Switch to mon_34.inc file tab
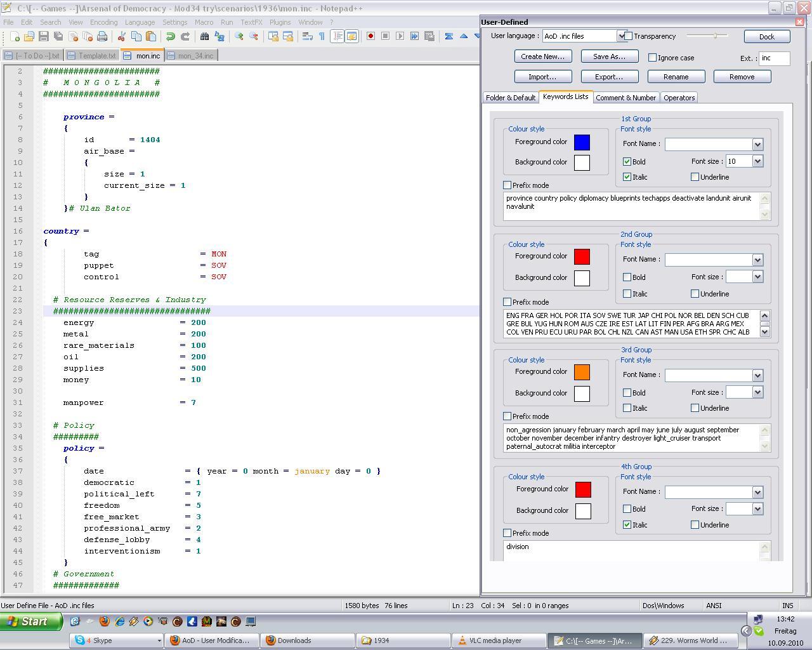This screenshot has height=650, width=812. [x=191, y=56]
